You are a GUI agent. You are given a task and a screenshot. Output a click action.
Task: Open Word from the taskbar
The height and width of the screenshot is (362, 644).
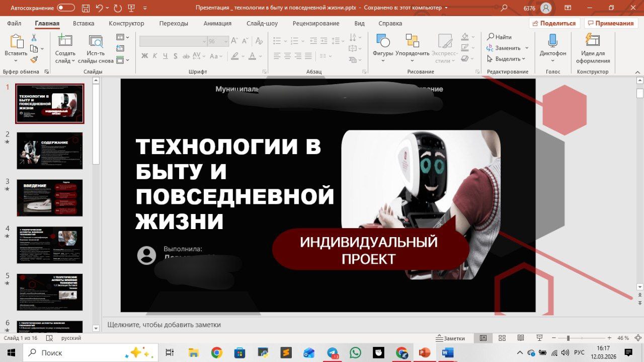pos(447,353)
